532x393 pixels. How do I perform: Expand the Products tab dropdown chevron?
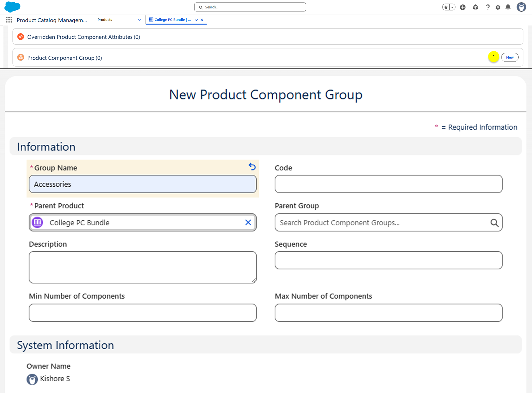(140, 20)
